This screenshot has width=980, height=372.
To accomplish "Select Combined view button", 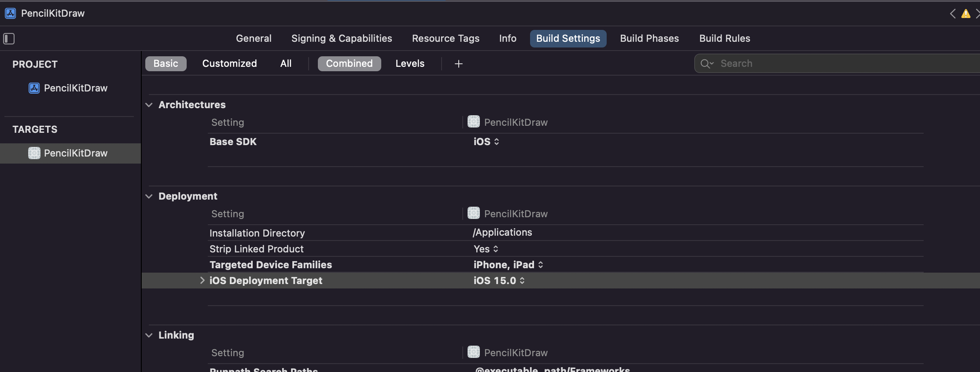I will click(x=349, y=63).
